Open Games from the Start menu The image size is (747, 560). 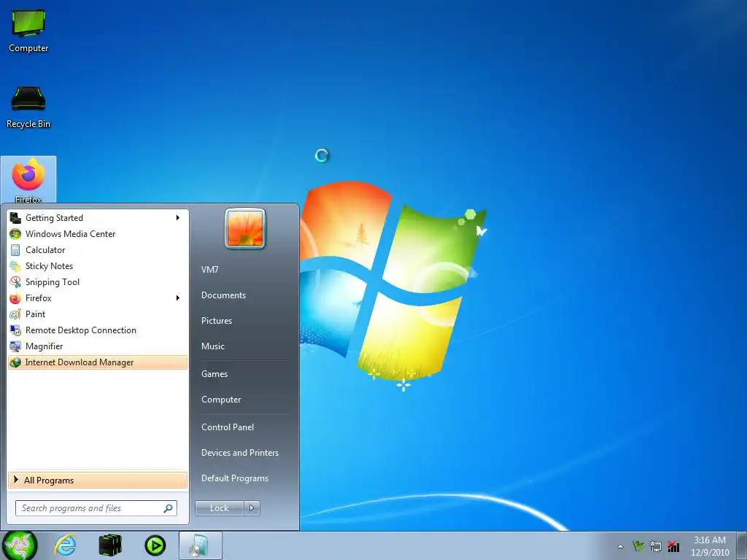pyautogui.click(x=214, y=374)
